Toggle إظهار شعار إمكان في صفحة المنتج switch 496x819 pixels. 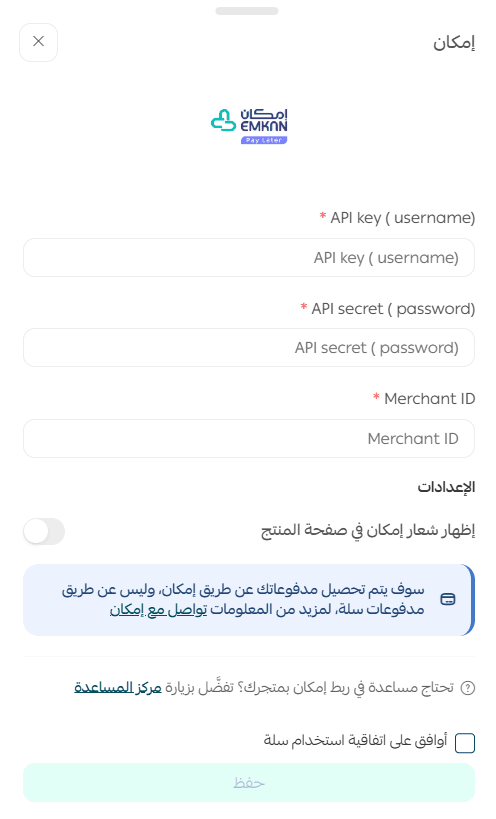(x=44, y=531)
